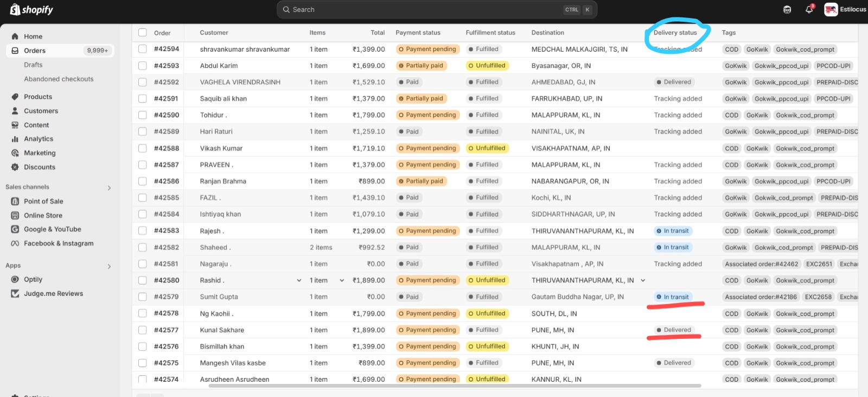Click the Orders inbox icon
Screen dimensions: 868x397
[x=15, y=51]
